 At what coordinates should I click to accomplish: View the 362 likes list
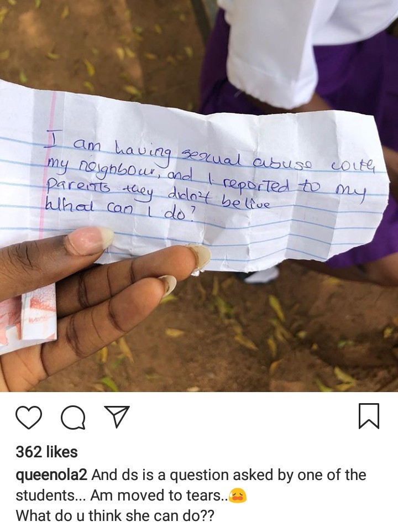(x=47, y=452)
